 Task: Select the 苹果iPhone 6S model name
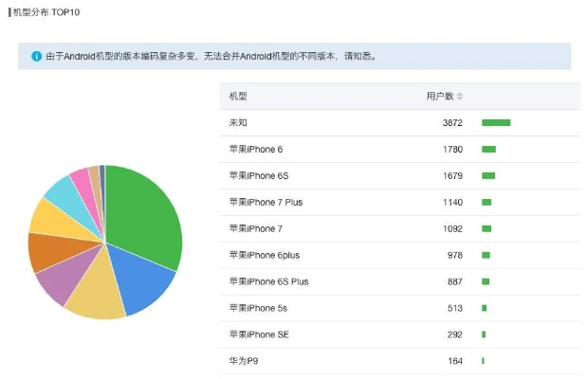click(x=257, y=176)
